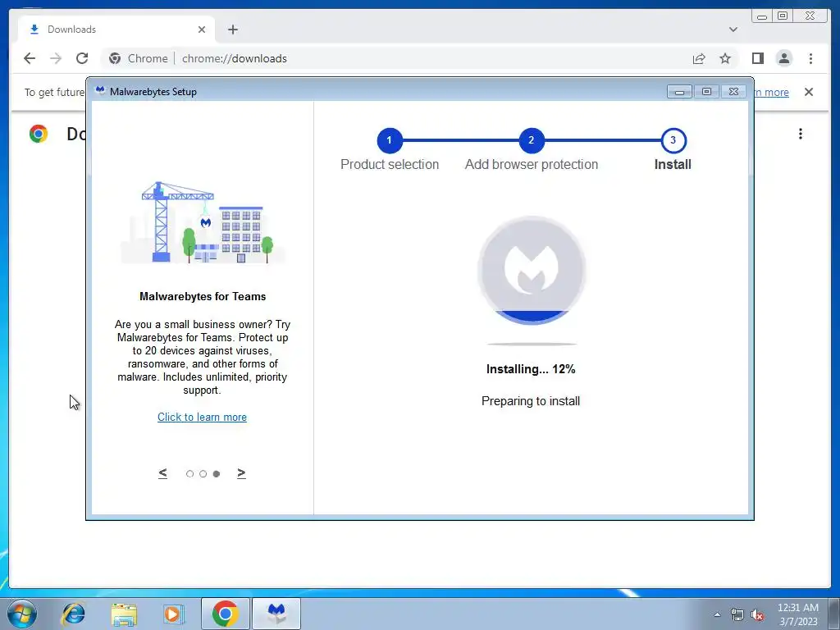Click step 1 Product selection circle

tap(390, 140)
